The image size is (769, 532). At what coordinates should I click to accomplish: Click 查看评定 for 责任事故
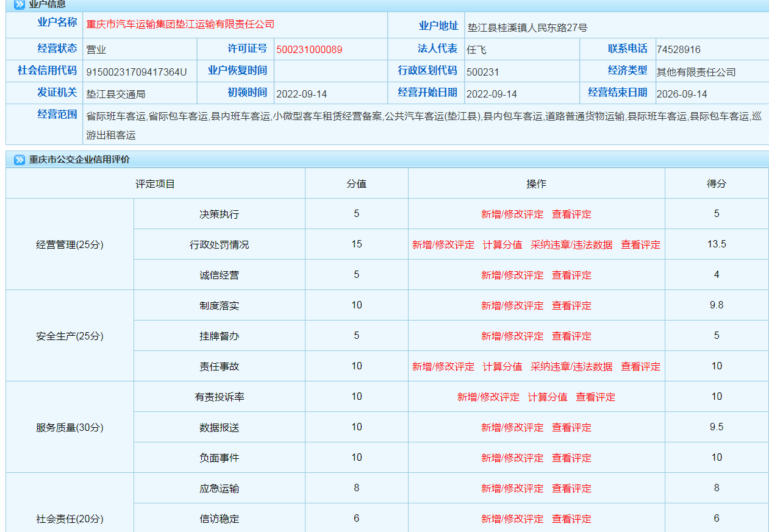(640, 366)
